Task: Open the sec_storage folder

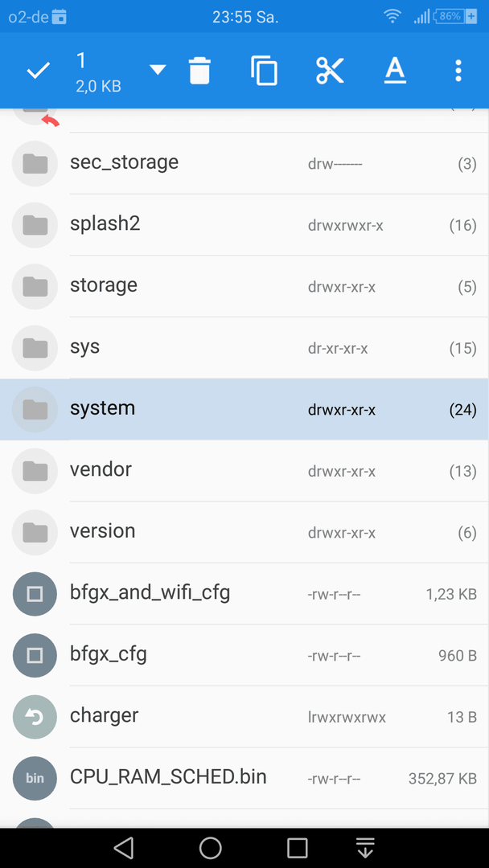Action: 244,163
